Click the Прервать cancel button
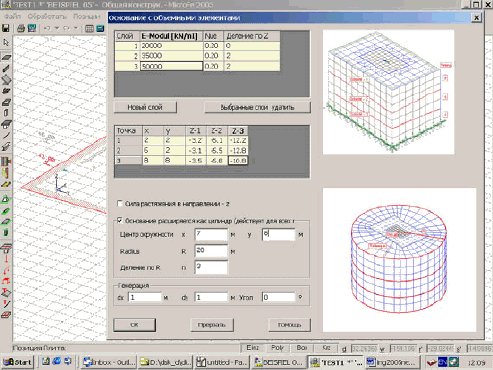The height and width of the screenshot is (370, 493). click(x=212, y=325)
